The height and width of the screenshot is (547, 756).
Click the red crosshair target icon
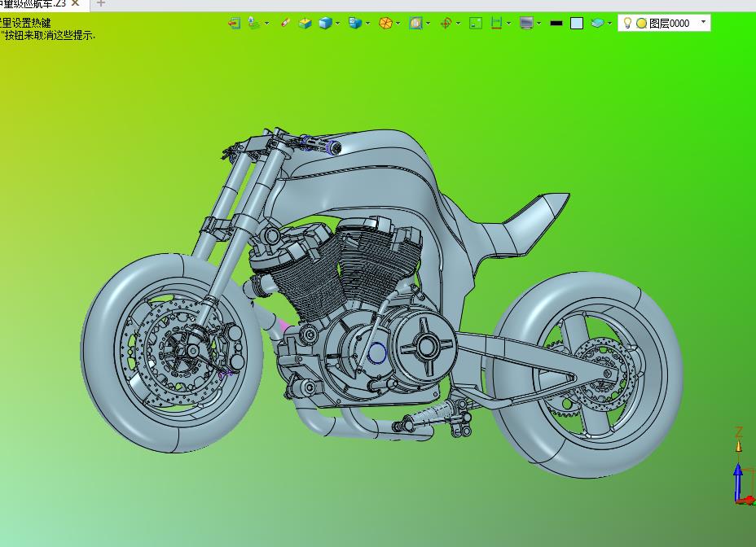point(446,23)
